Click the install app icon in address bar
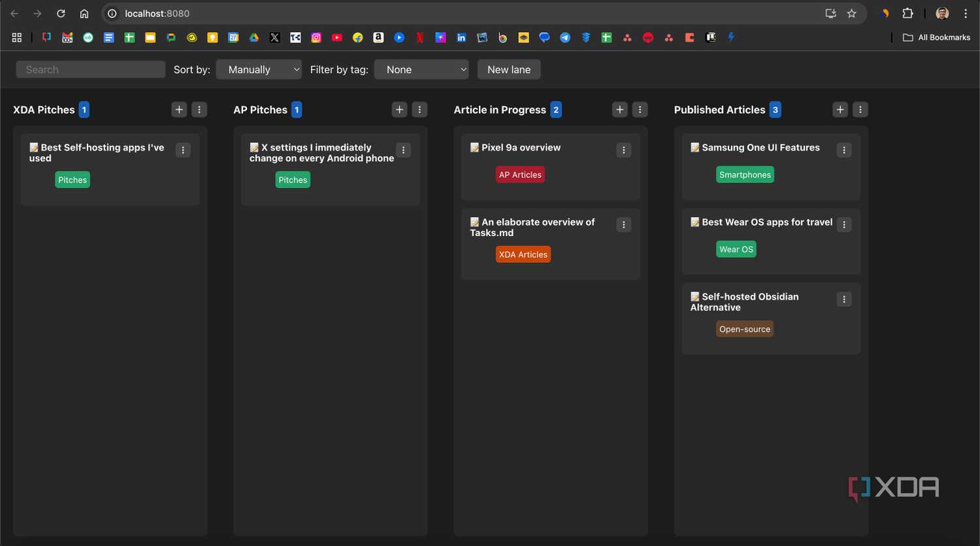 pos(831,14)
